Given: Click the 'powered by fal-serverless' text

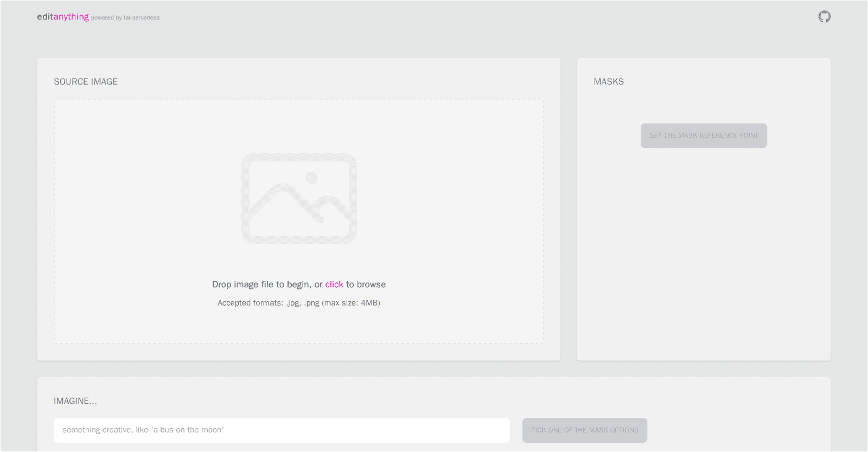Looking at the screenshot, I should tap(125, 18).
